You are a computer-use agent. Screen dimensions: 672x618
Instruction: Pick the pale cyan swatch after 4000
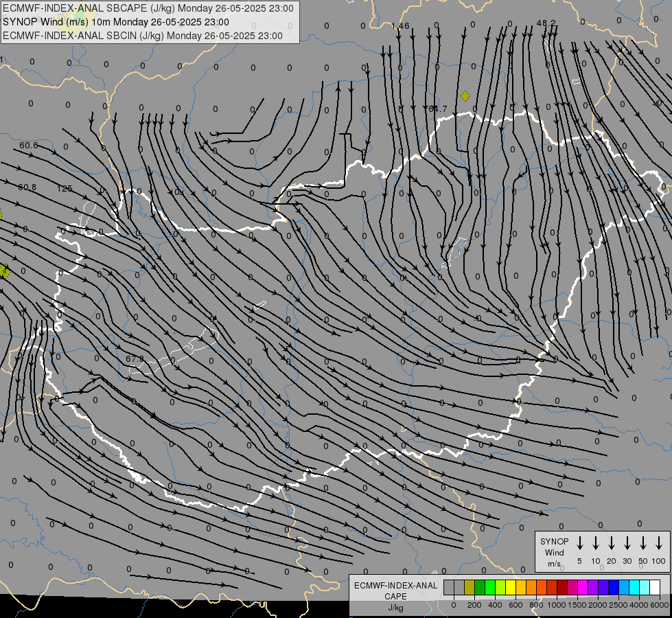[645, 588]
